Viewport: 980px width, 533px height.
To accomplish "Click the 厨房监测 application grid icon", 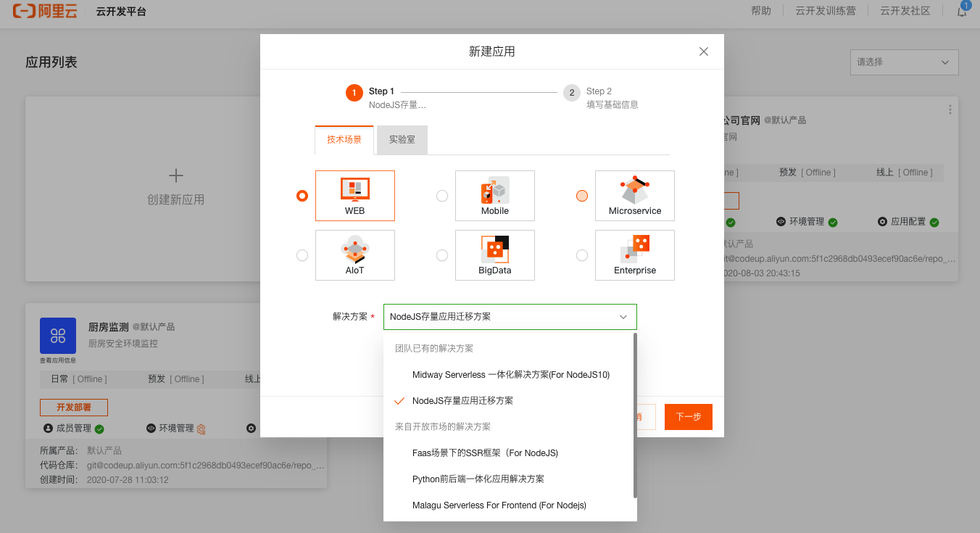I will [57, 336].
